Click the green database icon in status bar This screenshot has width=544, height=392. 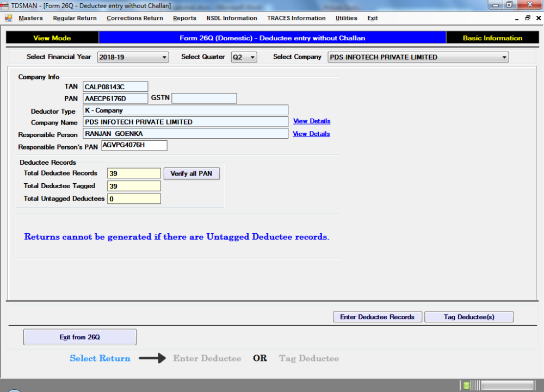pos(466,385)
